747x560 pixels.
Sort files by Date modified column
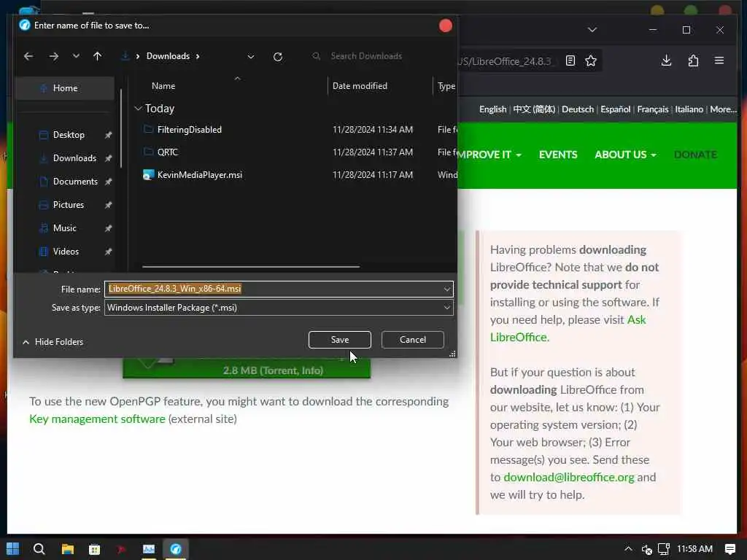tap(360, 86)
